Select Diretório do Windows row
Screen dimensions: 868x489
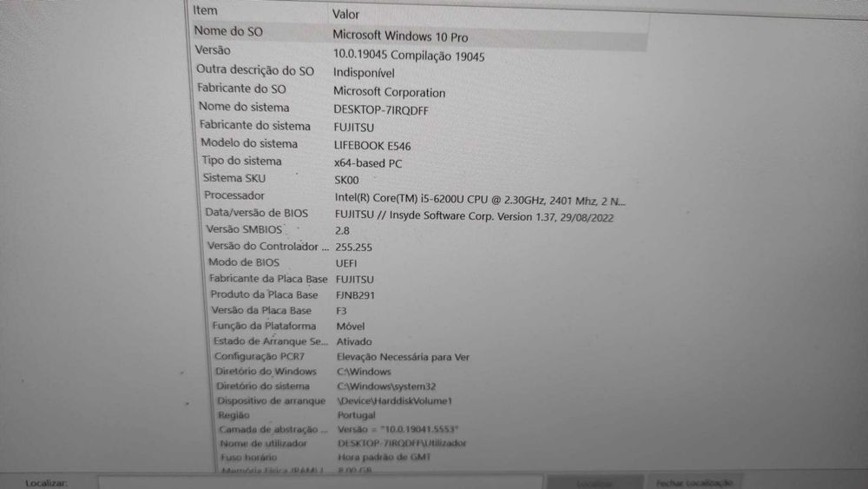(266, 372)
